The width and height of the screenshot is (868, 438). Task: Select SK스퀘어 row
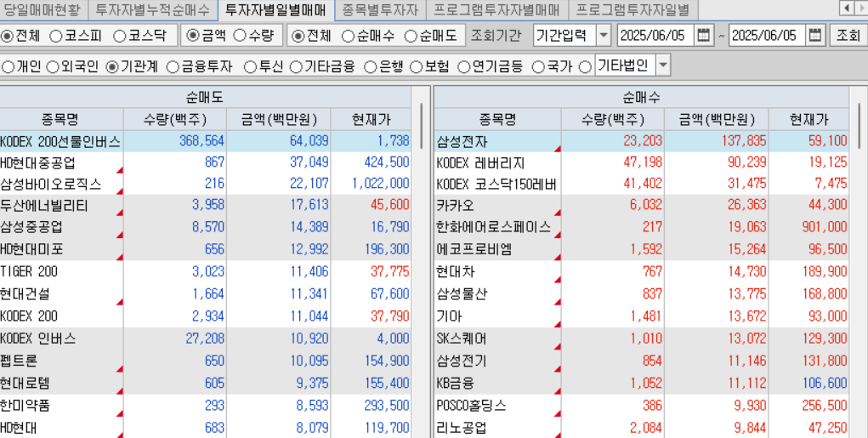[641, 338]
